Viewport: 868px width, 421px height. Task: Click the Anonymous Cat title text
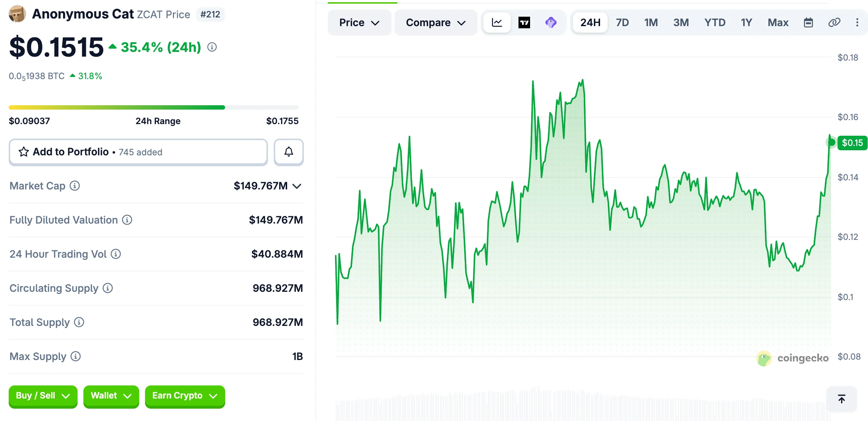pos(83,14)
